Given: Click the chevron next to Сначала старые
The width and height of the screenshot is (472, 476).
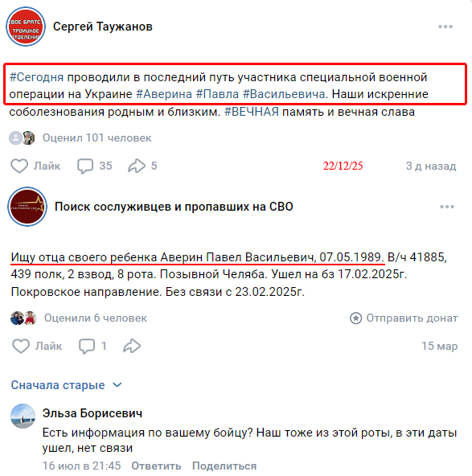Looking at the screenshot, I should pos(117,385).
